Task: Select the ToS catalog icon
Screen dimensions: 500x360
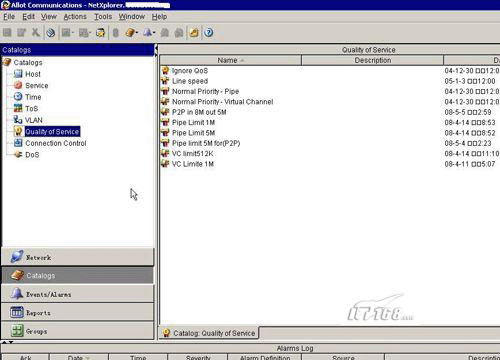Action: tap(18, 108)
